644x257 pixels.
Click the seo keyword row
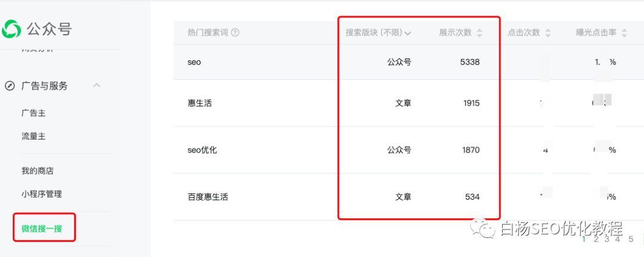tap(408, 63)
